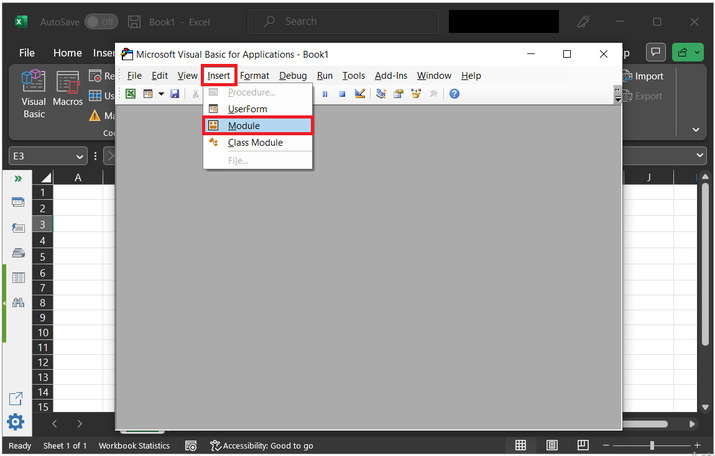The image size is (715, 456).
Task: Open the Debug menu in VBA editor
Action: pyautogui.click(x=293, y=76)
